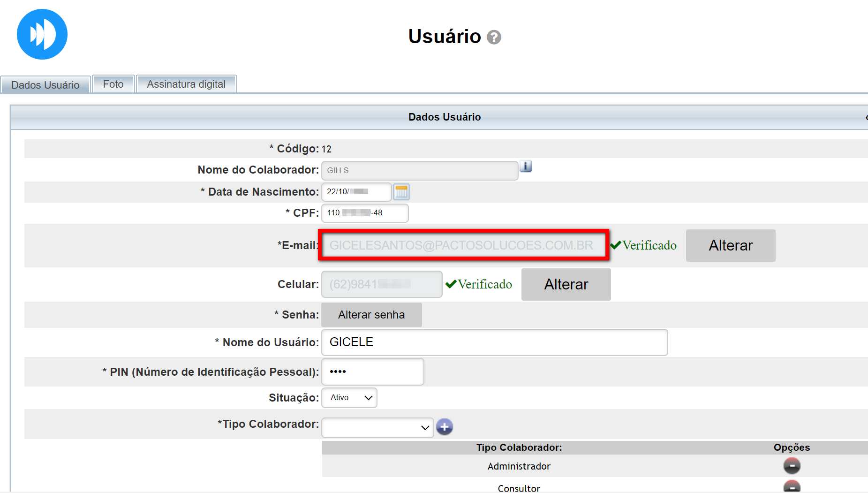Screen dimensions: 868x493
Task: Click the highlighted E-mail field
Action: (x=463, y=245)
